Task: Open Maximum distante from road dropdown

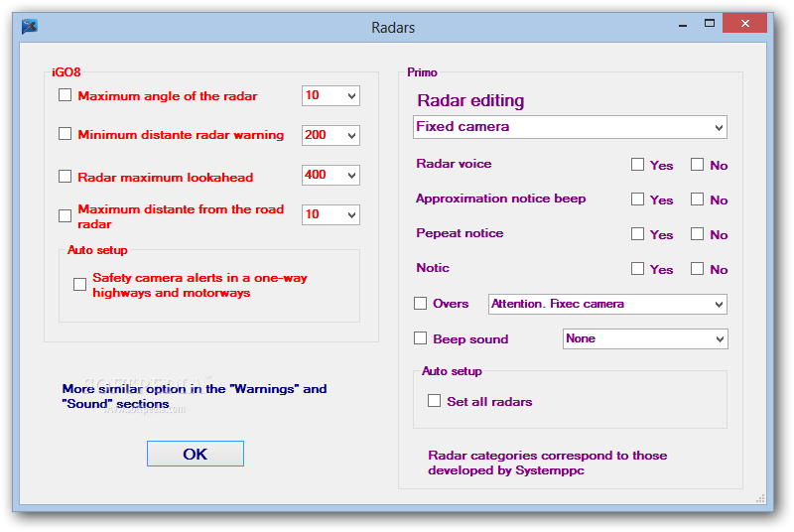Action: tap(331, 214)
